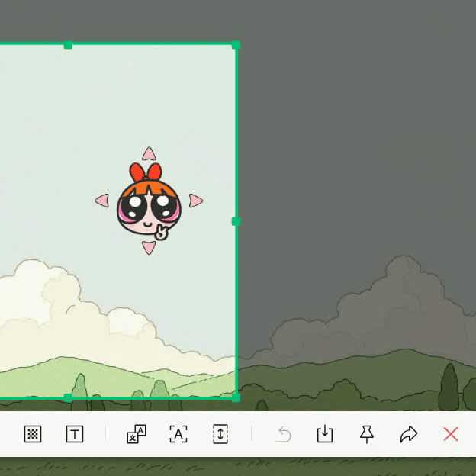Image resolution: width=476 pixels, height=476 pixels.
Task: Click the pink right arrow beside character
Action: pos(196,201)
